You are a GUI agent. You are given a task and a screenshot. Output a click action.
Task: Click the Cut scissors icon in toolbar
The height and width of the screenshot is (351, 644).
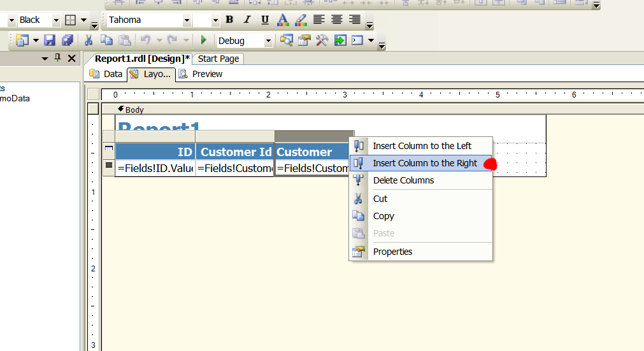89,40
